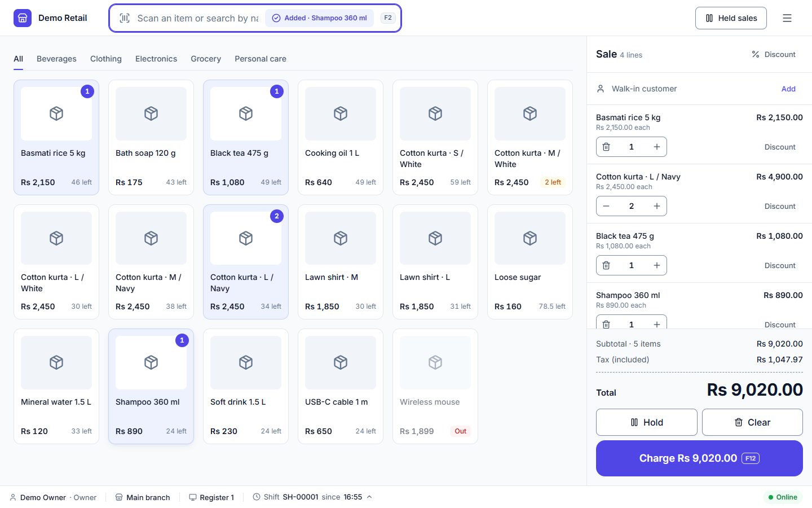Apply discount to Cotton kurta L / Navy line
This screenshot has width=812, height=508.
tap(780, 206)
